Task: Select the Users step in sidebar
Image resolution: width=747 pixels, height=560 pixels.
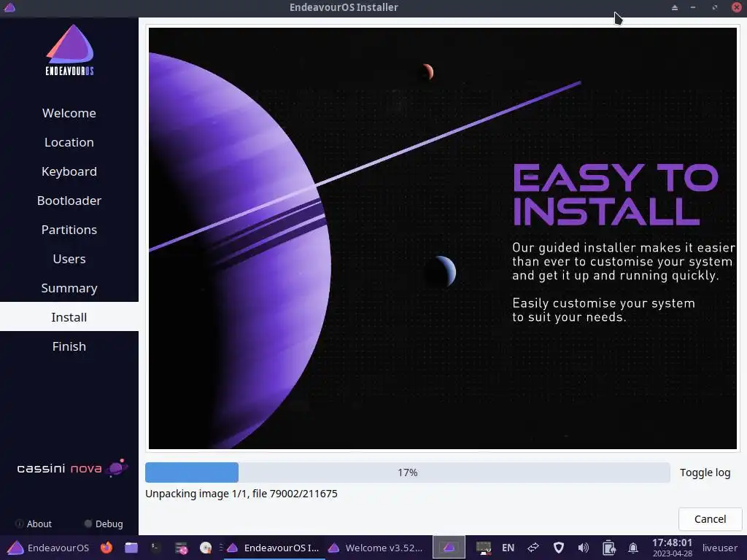Action: (x=69, y=259)
